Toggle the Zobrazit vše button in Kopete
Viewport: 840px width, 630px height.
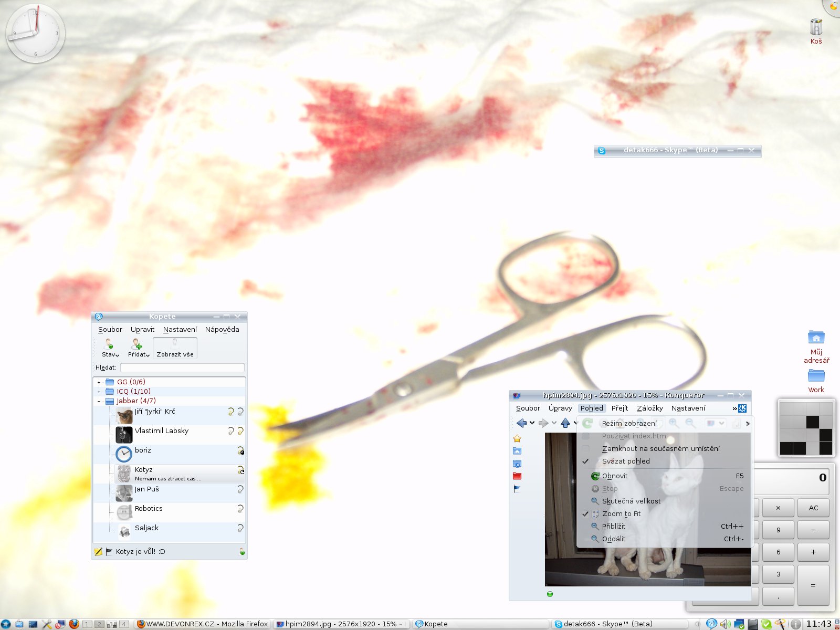pos(175,348)
